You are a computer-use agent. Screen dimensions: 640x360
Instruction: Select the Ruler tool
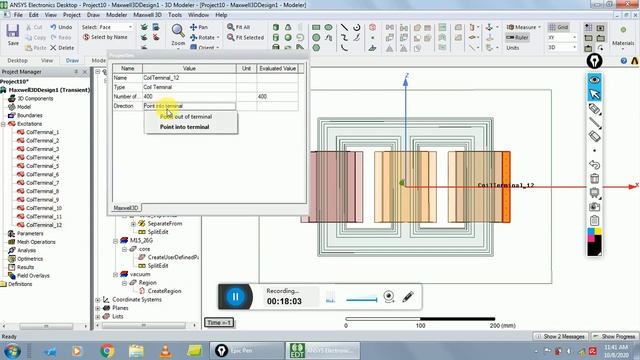tap(517, 37)
